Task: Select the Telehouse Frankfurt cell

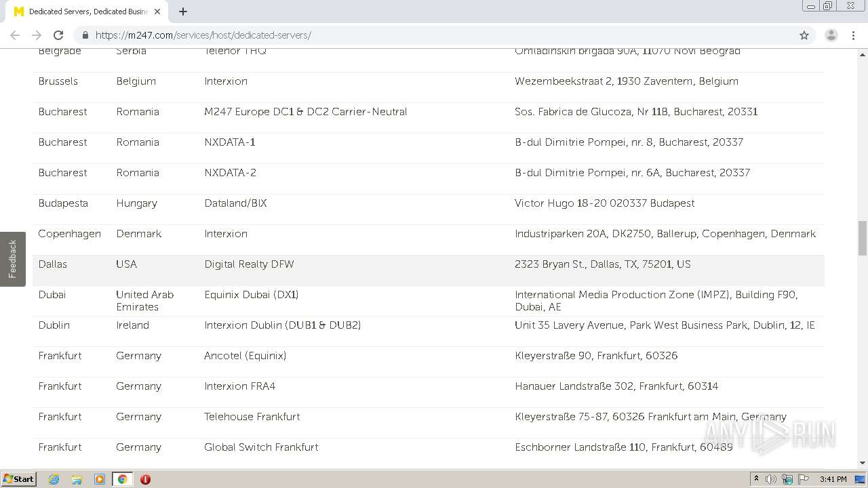Action: click(252, 417)
